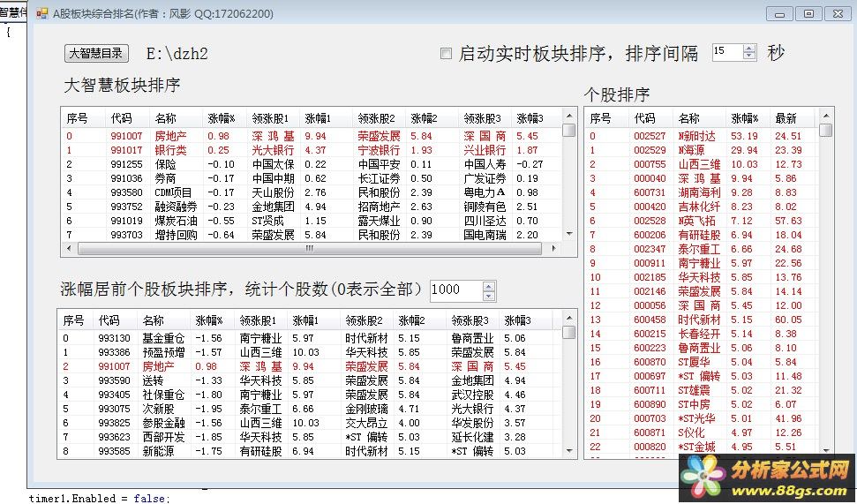857x504 pixels.
Task: Sort bottom sector table by 涨幅2 header
Action: [419, 320]
